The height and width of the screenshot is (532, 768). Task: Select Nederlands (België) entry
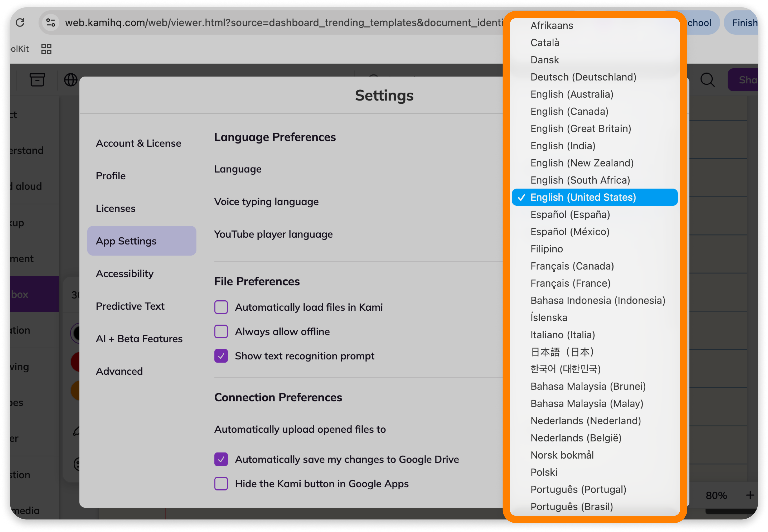pos(595,438)
